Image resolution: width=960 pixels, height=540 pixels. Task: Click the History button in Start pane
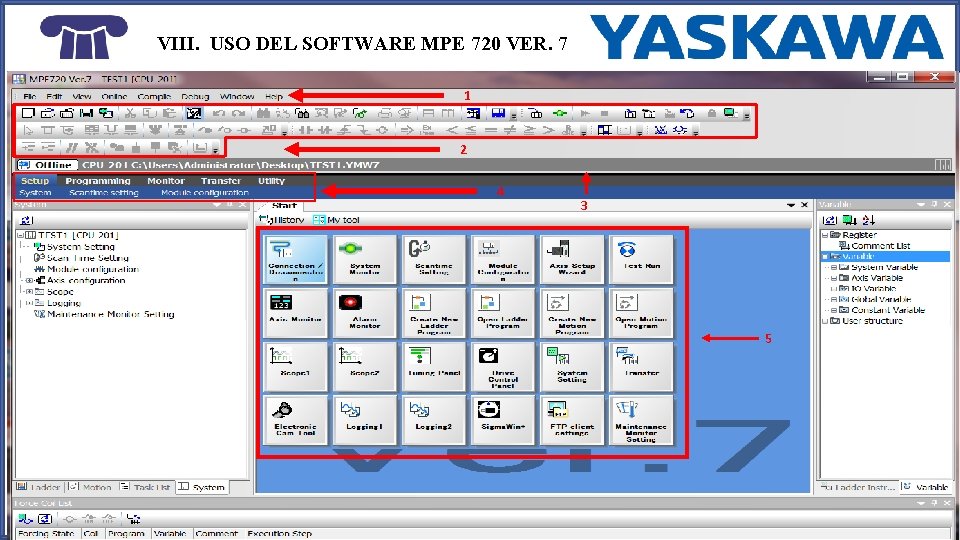coord(282,220)
